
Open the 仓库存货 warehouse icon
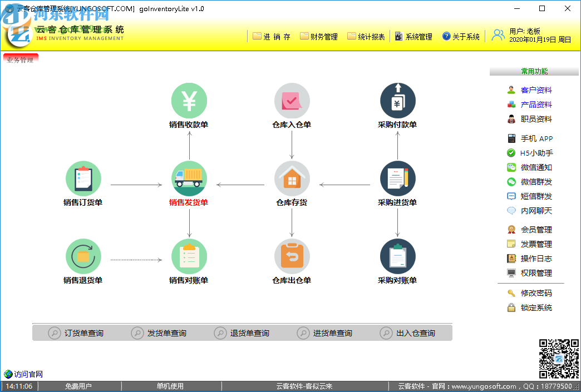(292, 179)
